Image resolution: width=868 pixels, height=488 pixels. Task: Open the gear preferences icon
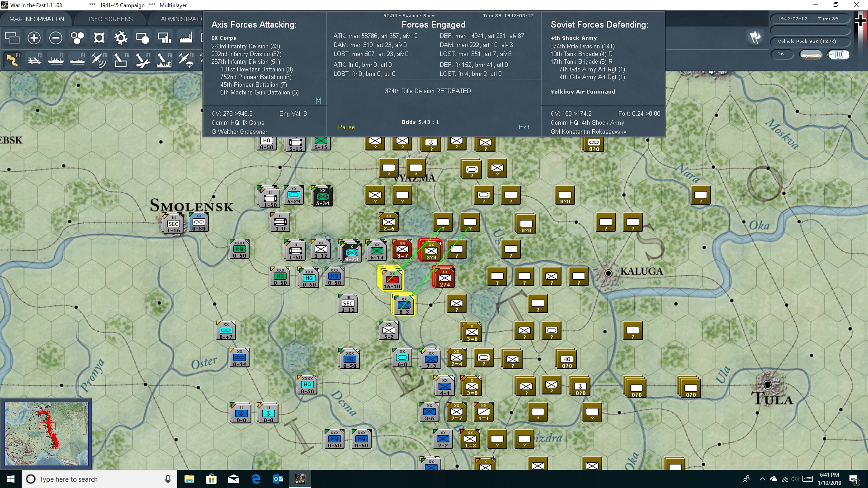click(121, 38)
